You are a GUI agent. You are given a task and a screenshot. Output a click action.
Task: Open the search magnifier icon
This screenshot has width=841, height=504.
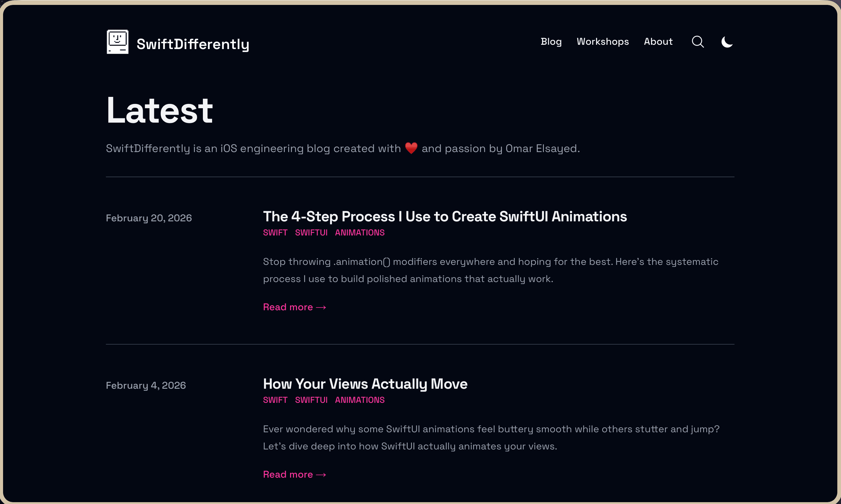click(x=698, y=42)
